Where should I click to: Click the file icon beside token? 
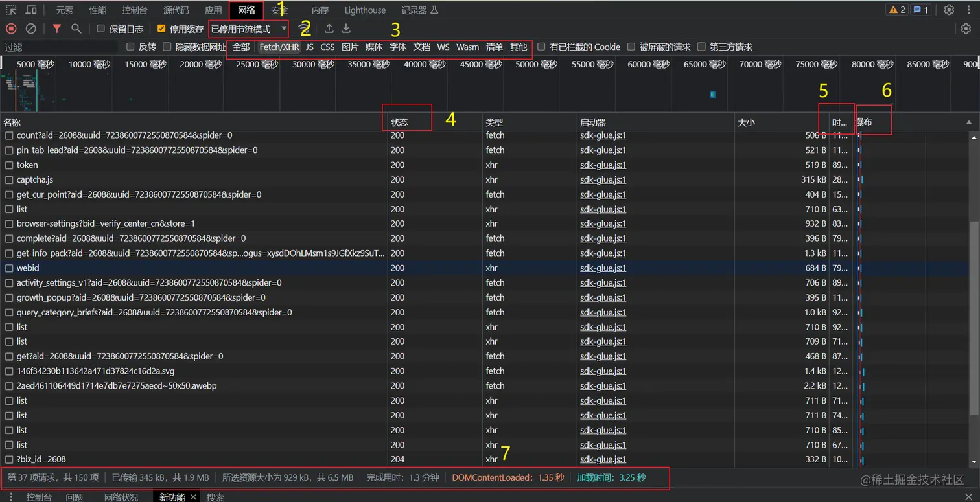pyautogui.click(x=9, y=165)
